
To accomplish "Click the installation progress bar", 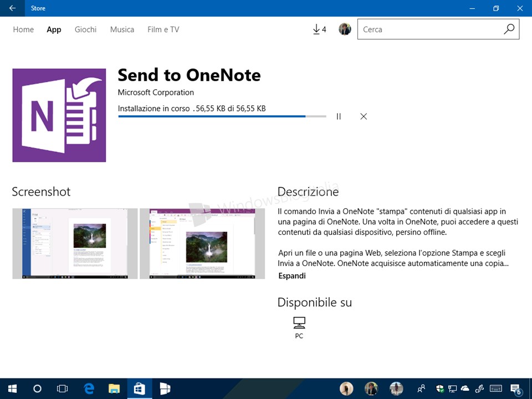I will coord(222,116).
